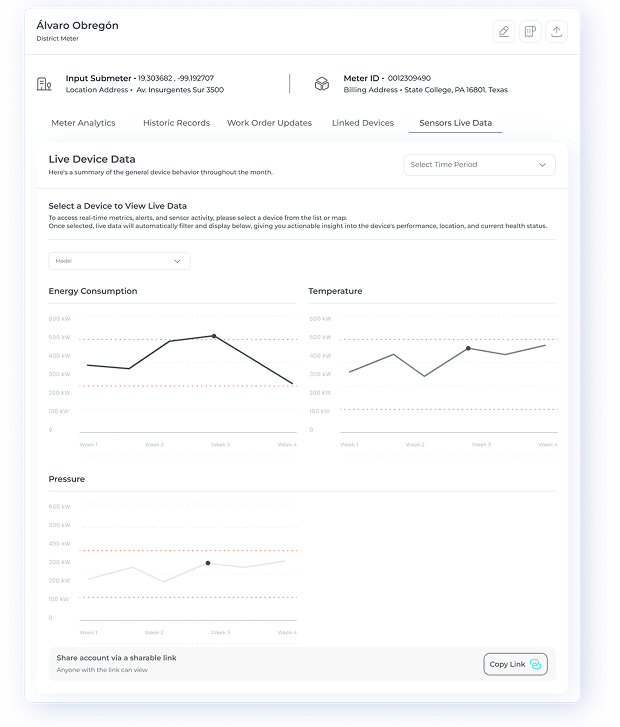Image resolution: width=620 pixels, height=727 pixels.
Task: Click the highlighted data point on Pressure chart
Action: tap(208, 563)
